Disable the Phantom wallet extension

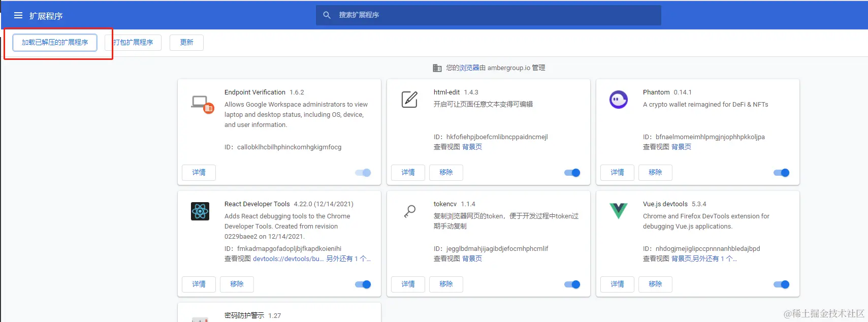tap(782, 173)
